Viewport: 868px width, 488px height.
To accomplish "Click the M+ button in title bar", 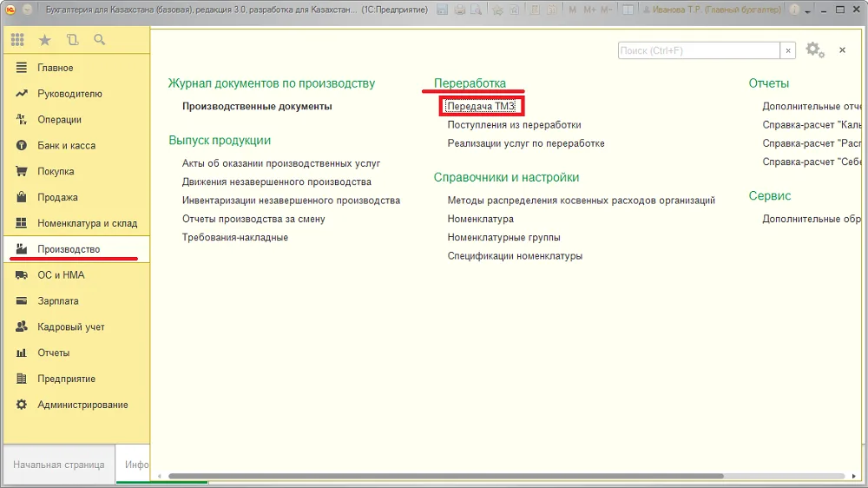I will pyautogui.click(x=589, y=10).
